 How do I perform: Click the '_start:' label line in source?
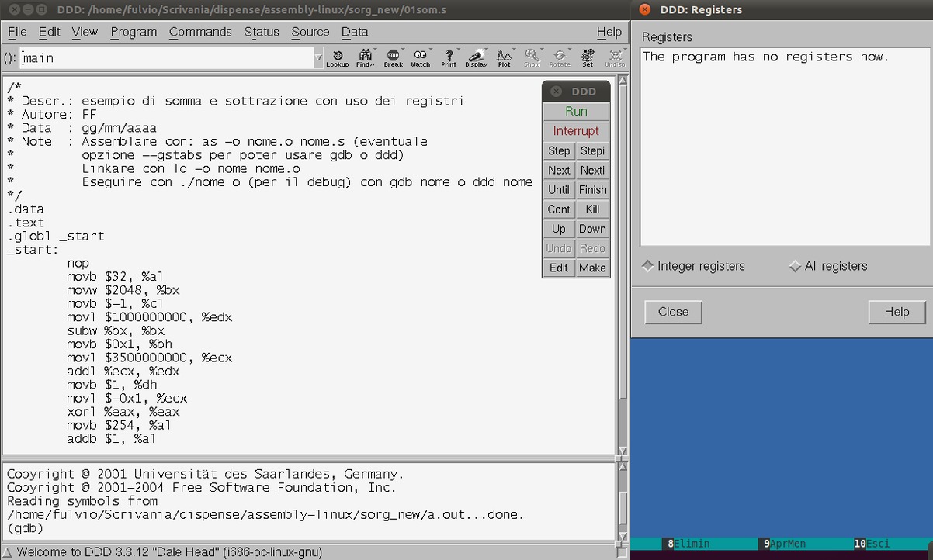coord(33,250)
